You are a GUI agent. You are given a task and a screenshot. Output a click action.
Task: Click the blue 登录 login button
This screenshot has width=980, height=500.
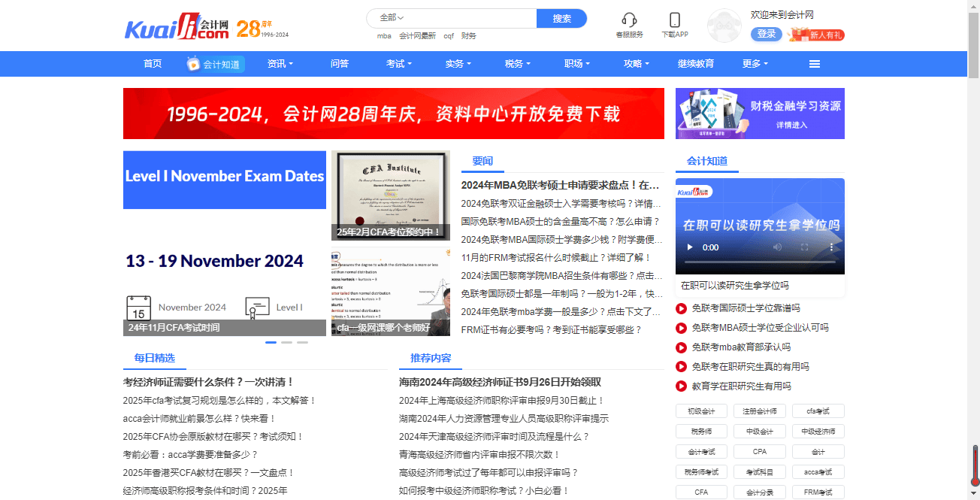pos(766,34)
